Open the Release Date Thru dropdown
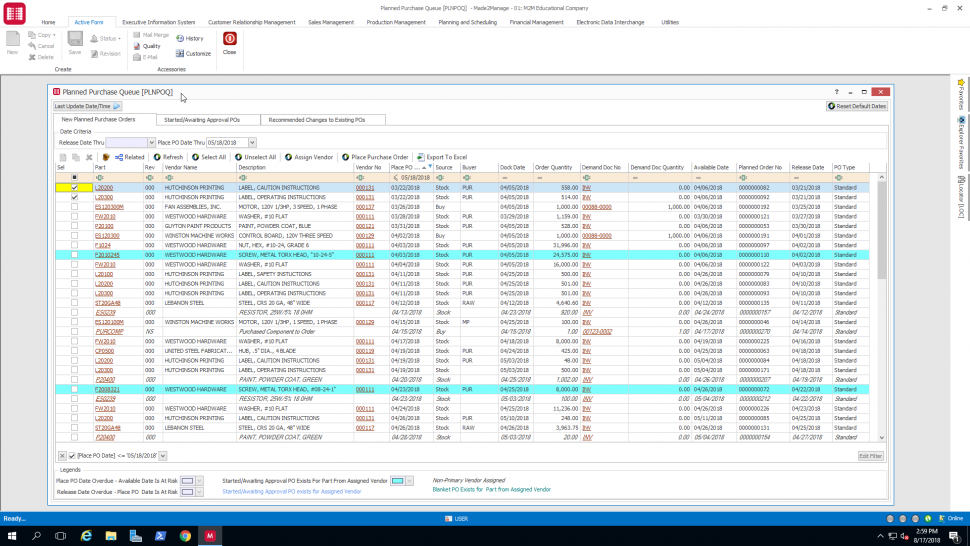Image resolution: width=970 pixels, height=546 pixels. (151, 143)
